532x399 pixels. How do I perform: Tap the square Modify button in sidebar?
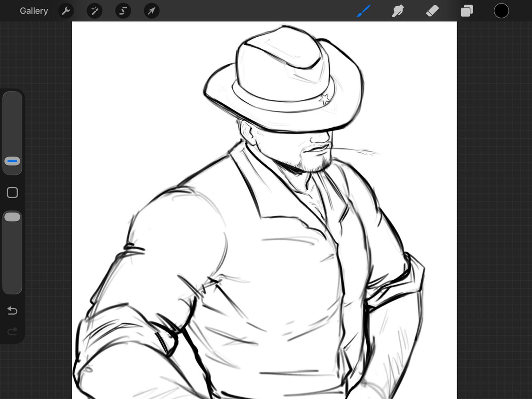[x=12, y=192]
